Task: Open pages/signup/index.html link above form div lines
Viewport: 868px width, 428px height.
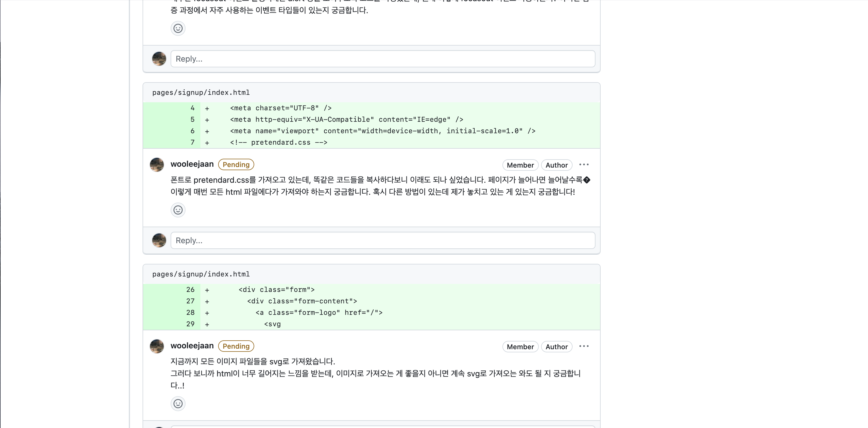Action: pyautogui.click(x=201, y=274)
